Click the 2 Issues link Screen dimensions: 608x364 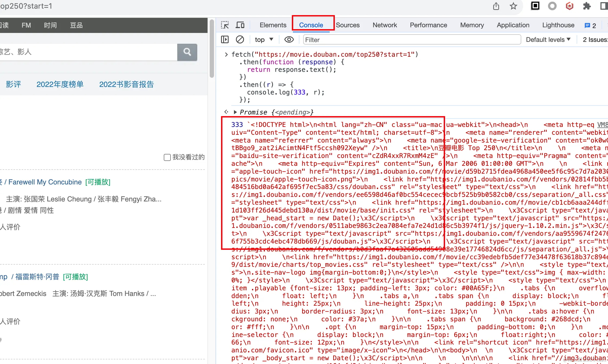pos(595,40)
